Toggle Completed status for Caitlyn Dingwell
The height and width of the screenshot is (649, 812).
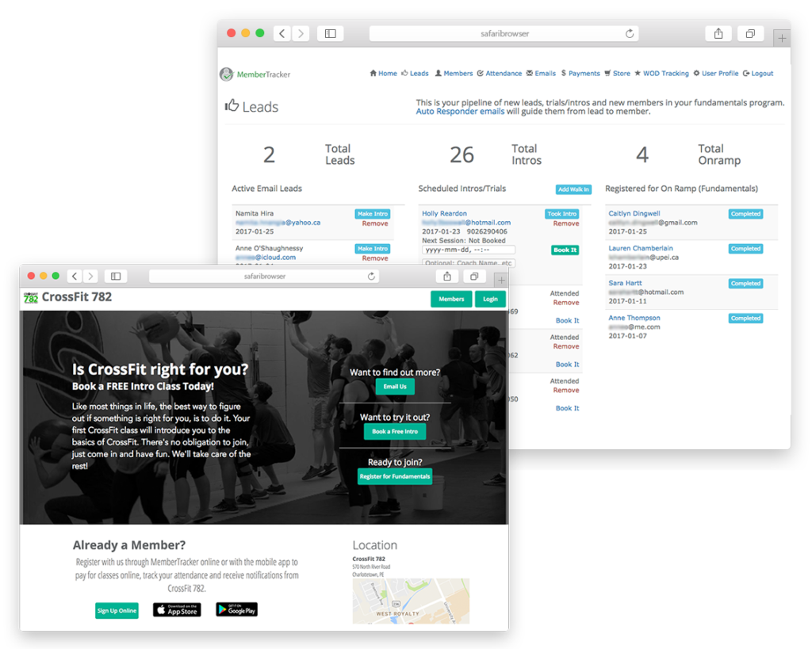click(745, 213)
